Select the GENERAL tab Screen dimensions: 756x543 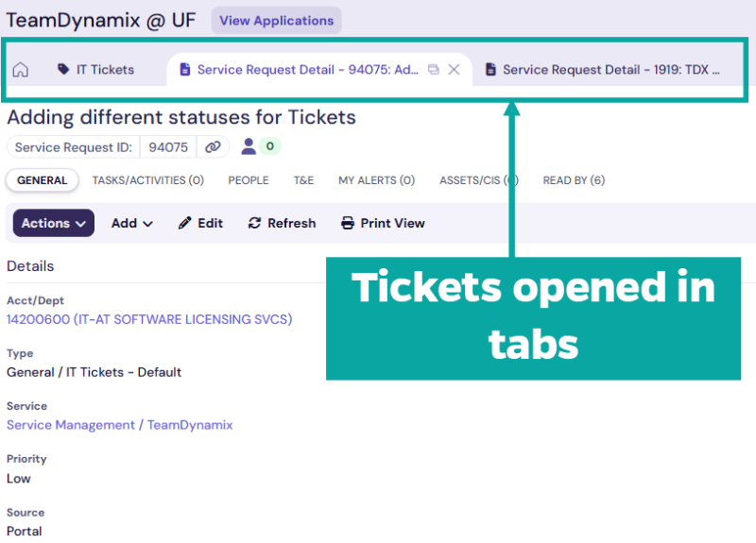click(x=42, y=180)
